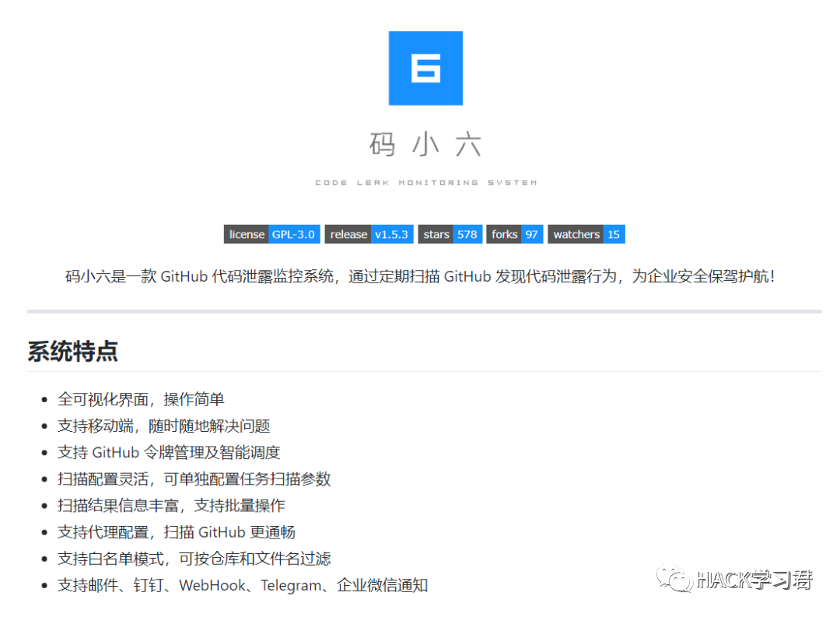Click the 系统特点 section heading
The width and height of the screenshot is (840, 617).
click(x=72, y=351)
